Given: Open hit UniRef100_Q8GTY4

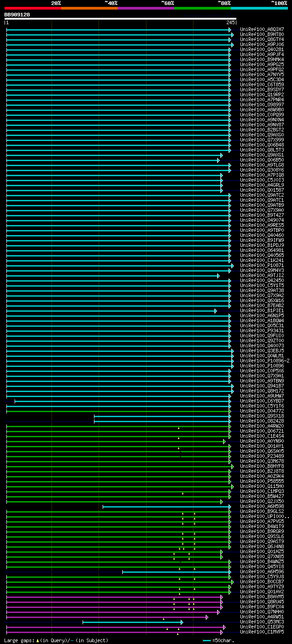Looking at the screenshot, I should (262, 39).
